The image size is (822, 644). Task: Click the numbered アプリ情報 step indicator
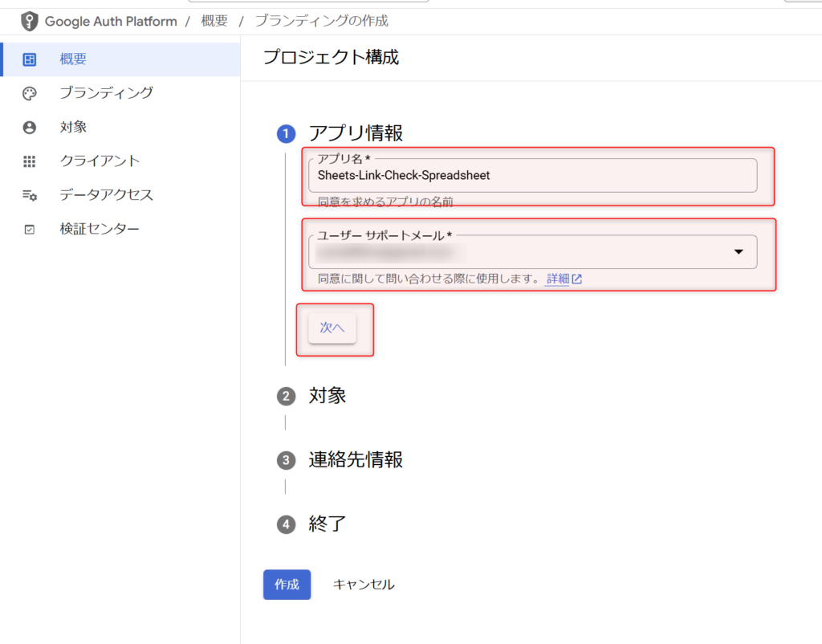click(286, 132)
